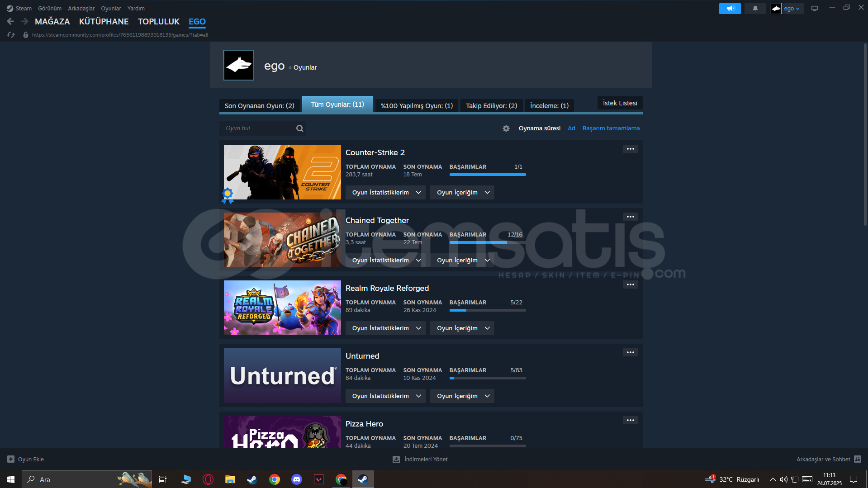
Task: Go to the MAĞAZA section
Action: click(x=52, y=22)
